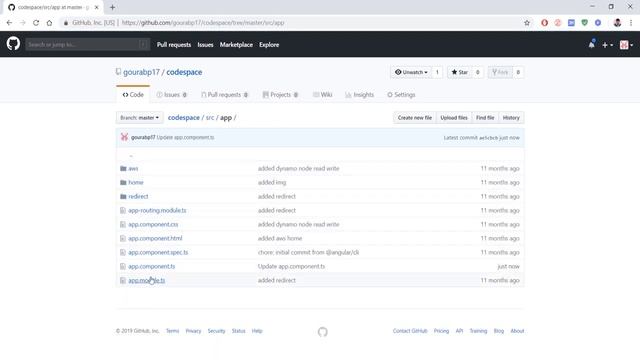Open the Unwatch dropdown
Image resolution: width=640 pixels, height=360 pixels.
coord(411,72)
